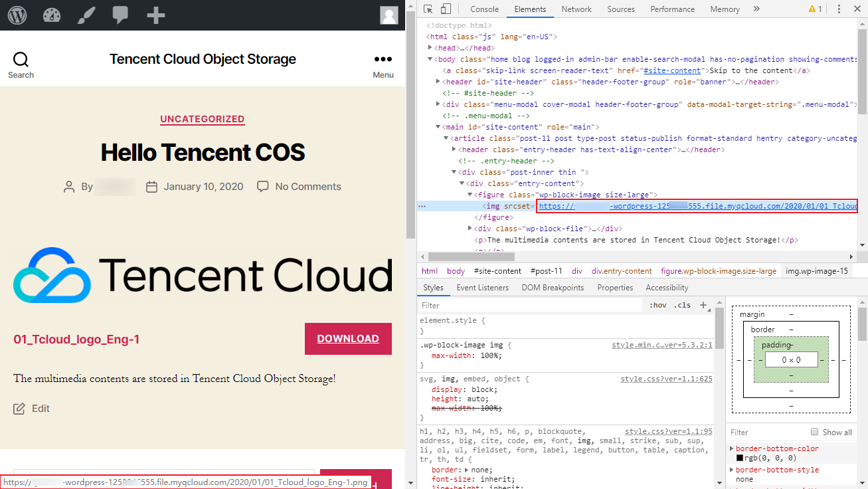Open the UNCATEGORIZED category link
Image resolution: width=868 pixels, height=489 pixels.
pyautogui.click(x=203, y=119)
